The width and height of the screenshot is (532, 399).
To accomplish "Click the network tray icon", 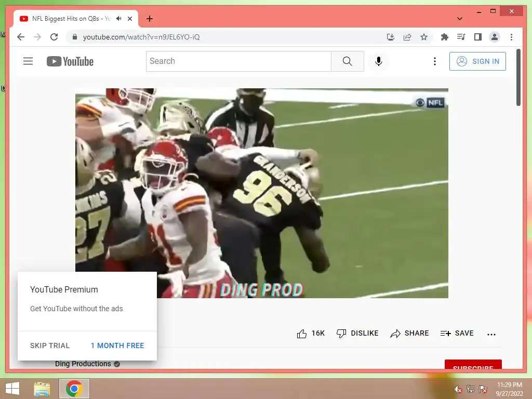I will pyautogui.click(x=471, y=389).
